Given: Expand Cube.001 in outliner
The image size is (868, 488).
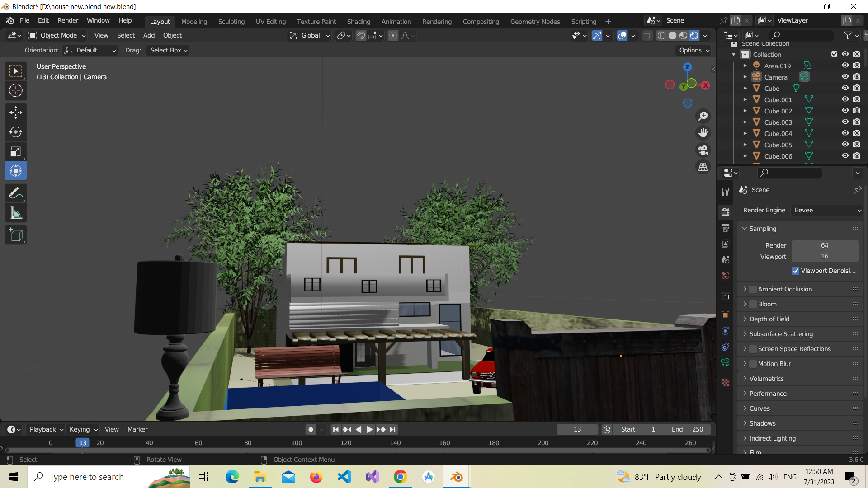Looking at the screenshot, I should pos(745,99).
